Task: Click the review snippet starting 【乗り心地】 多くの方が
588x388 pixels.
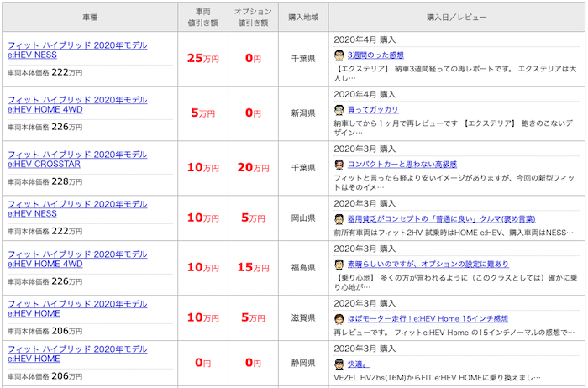Action: click(x=455, y=282)
